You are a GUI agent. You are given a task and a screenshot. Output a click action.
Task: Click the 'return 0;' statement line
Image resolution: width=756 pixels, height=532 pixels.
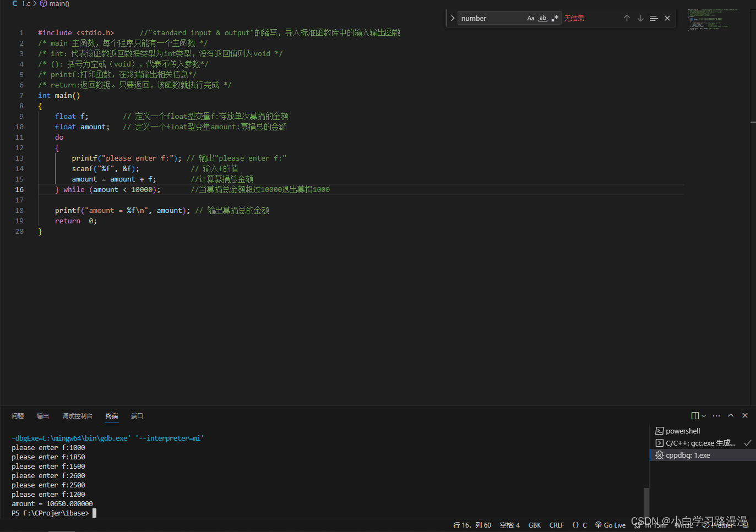[76, 221]
